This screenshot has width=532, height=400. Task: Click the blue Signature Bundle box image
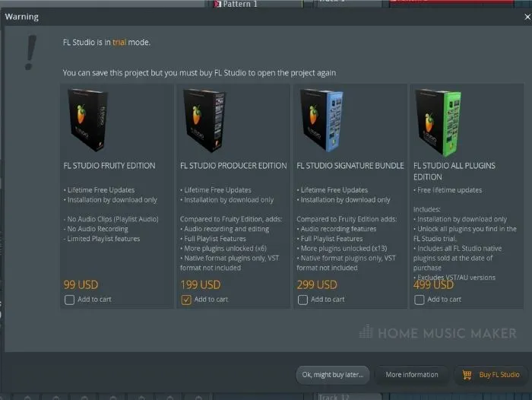point(321,120)
